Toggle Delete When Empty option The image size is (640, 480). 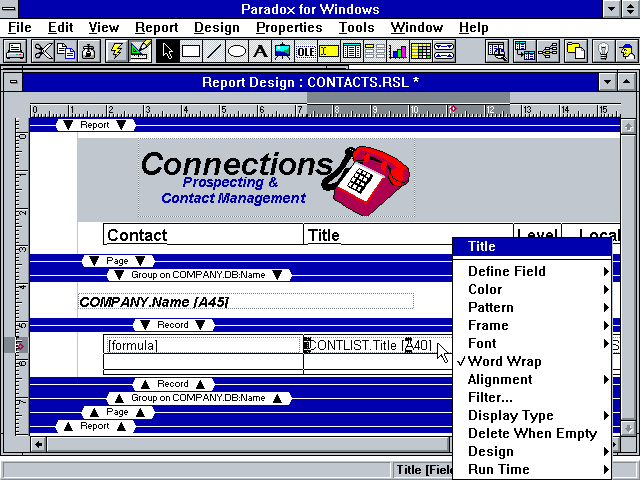531,433
